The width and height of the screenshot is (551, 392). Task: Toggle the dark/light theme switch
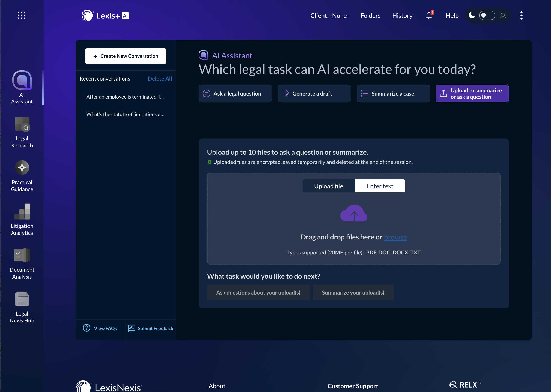point(487,15)
